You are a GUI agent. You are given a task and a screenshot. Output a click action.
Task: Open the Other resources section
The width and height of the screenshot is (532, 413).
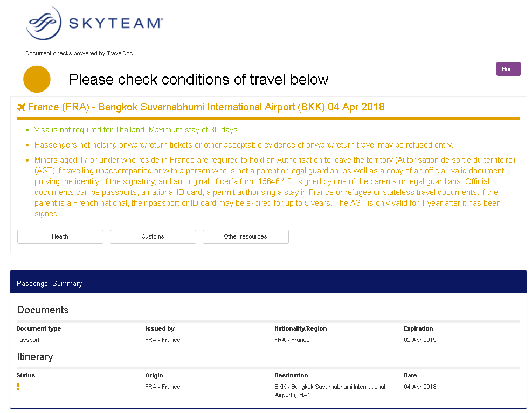coord(245,237)
